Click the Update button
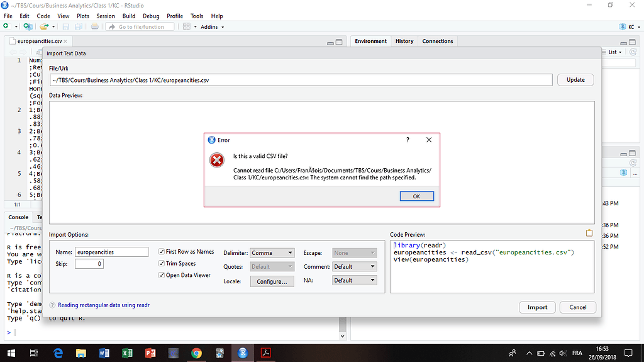644x362 pixels. coord(575,80)
